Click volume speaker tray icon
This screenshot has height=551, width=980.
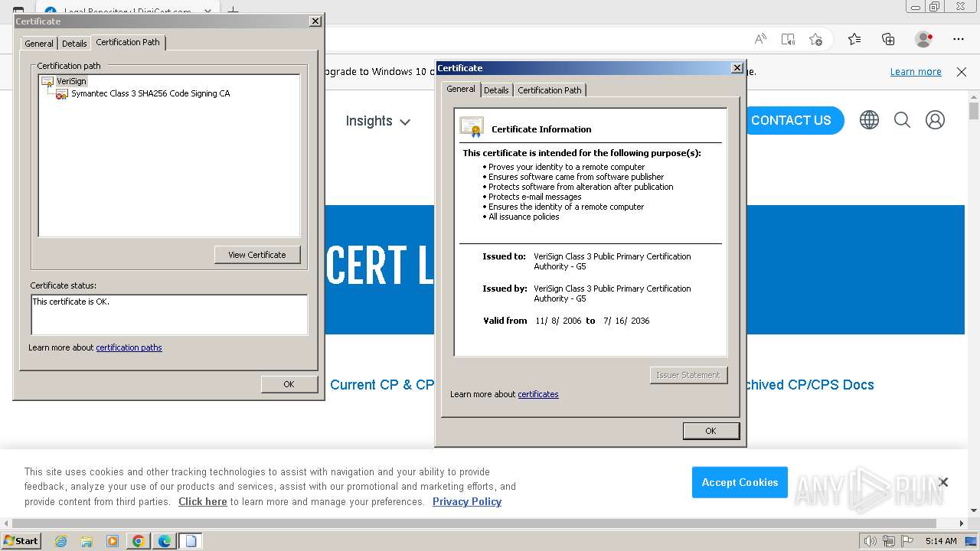click(x=871, y=541)
